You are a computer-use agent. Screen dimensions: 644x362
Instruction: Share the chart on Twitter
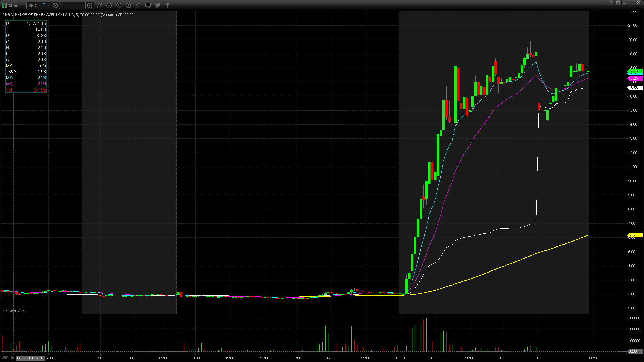(x=158, y=5)
